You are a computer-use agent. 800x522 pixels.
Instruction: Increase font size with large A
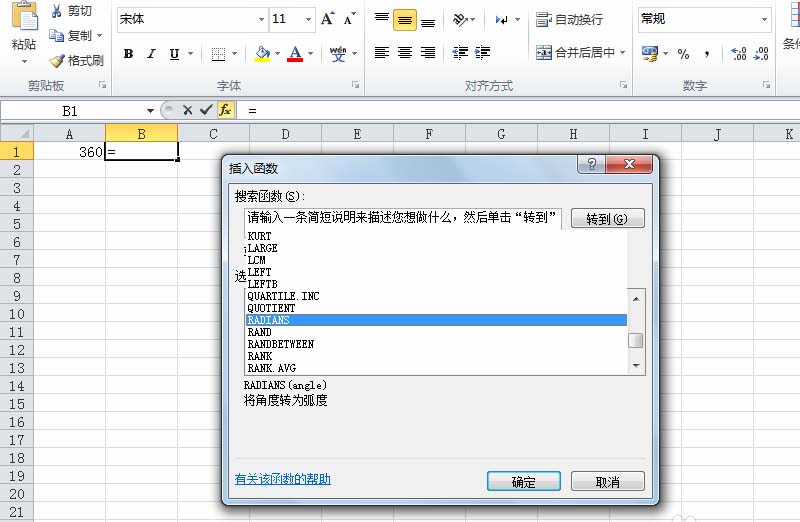point(328,19)
